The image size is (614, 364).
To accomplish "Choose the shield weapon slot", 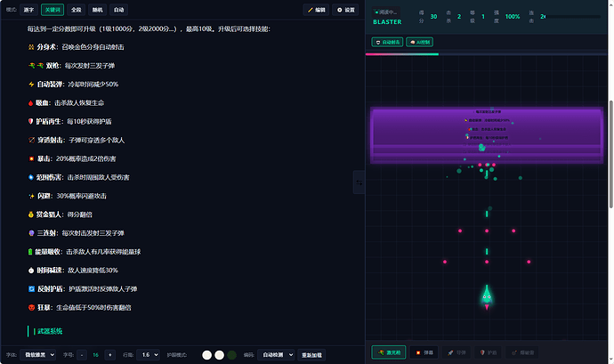I will click(x=488, y=352).
